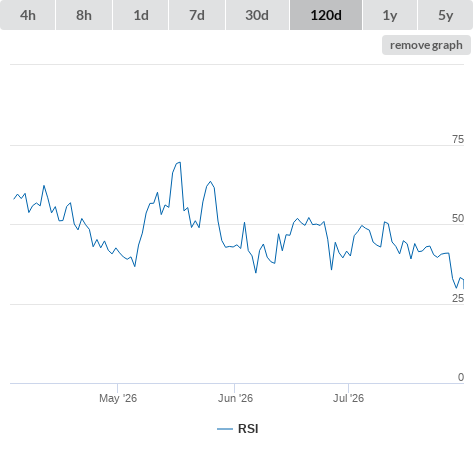Switch to the 4h time range tab

27,15
